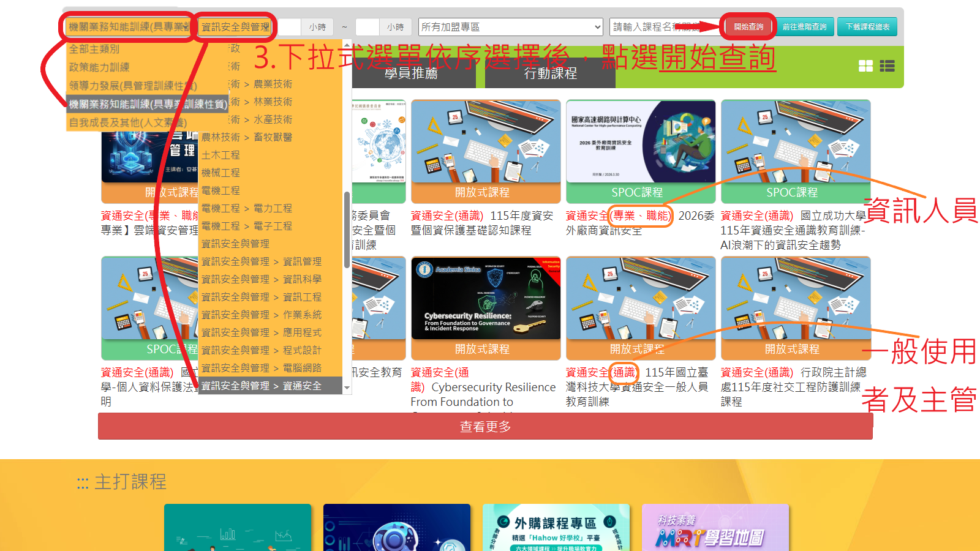Choose 資訊安全與管理 > 作業系統 option

click(270, 315)
